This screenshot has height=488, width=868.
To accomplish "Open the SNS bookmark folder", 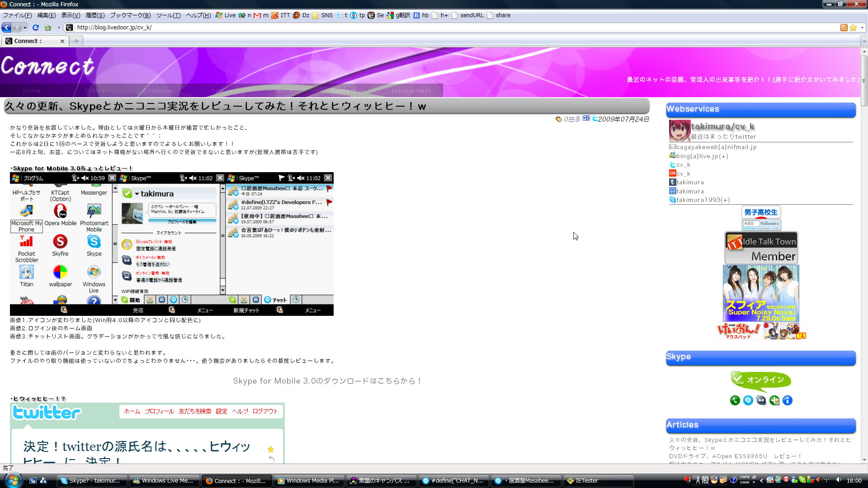I will pos(323,15).
